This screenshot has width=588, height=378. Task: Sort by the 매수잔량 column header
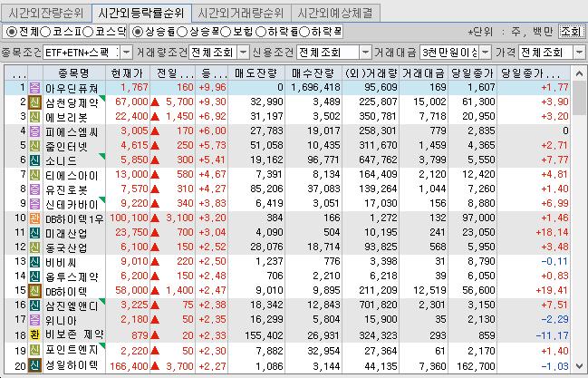click(x=313, y=73)
